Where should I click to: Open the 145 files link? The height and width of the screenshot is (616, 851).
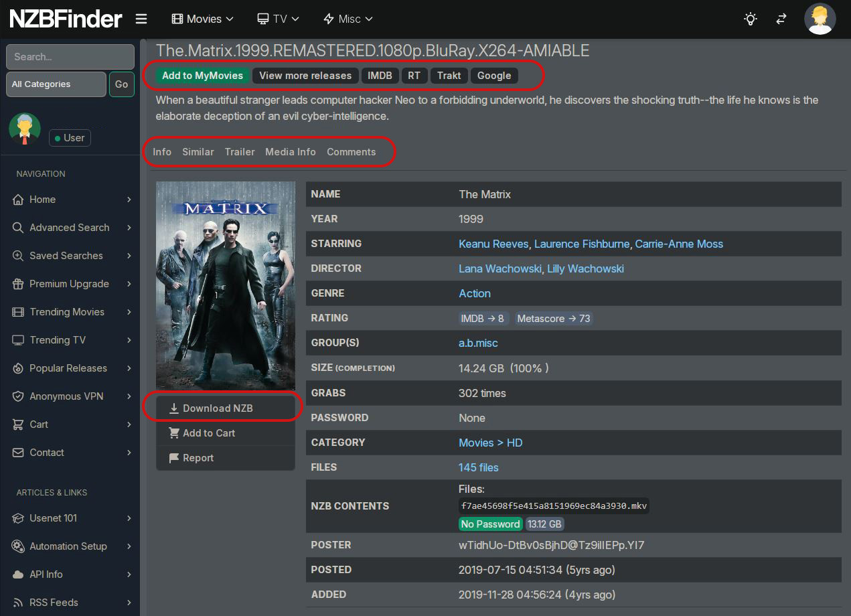(x=479, y=467)
